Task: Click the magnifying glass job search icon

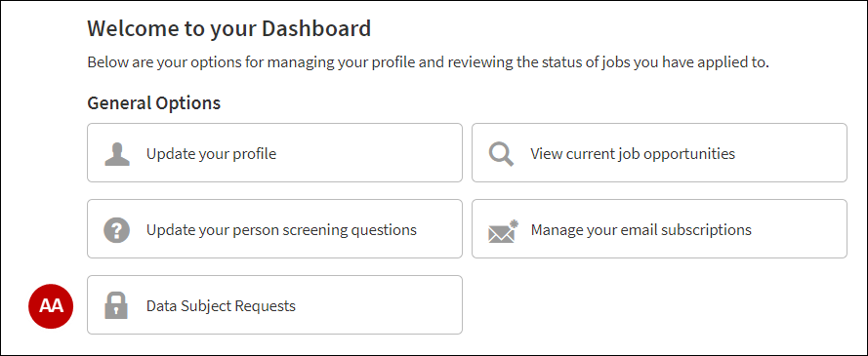Action: (x=501, y=154)
